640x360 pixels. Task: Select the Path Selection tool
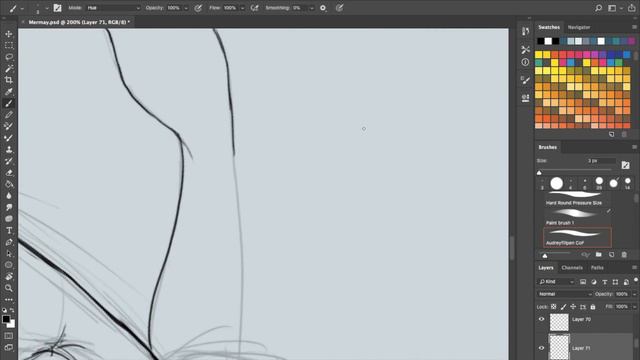(9, 253)
